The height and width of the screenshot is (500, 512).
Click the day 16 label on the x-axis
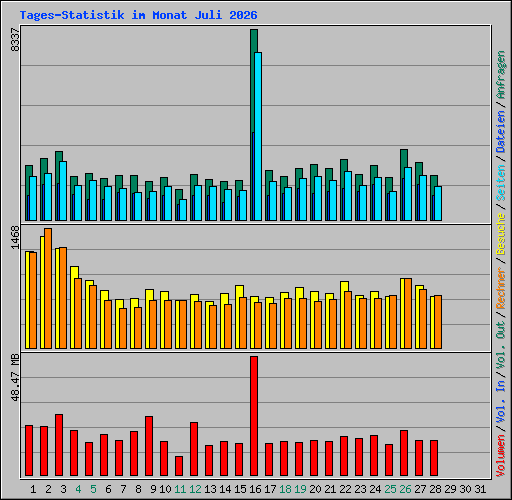click(255, 489)
